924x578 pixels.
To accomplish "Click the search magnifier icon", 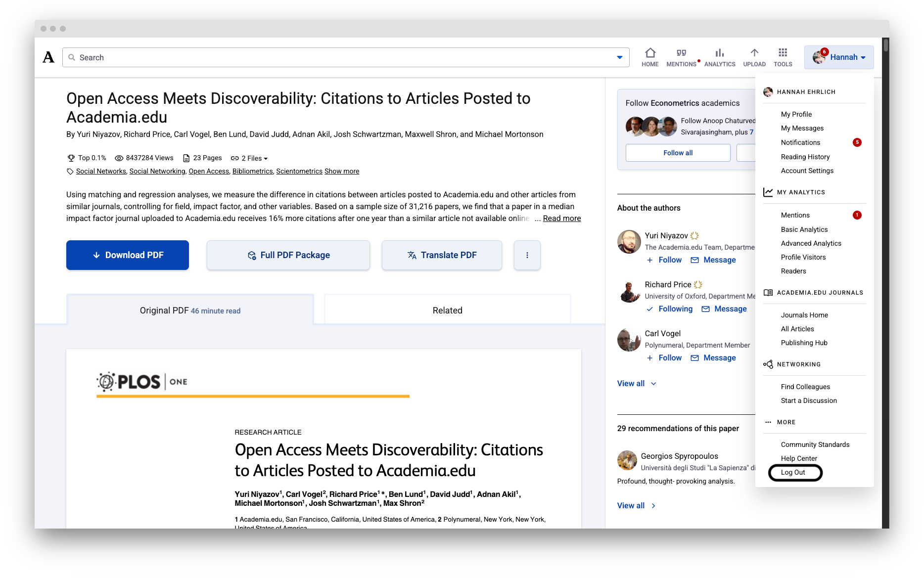I will 72,57.
